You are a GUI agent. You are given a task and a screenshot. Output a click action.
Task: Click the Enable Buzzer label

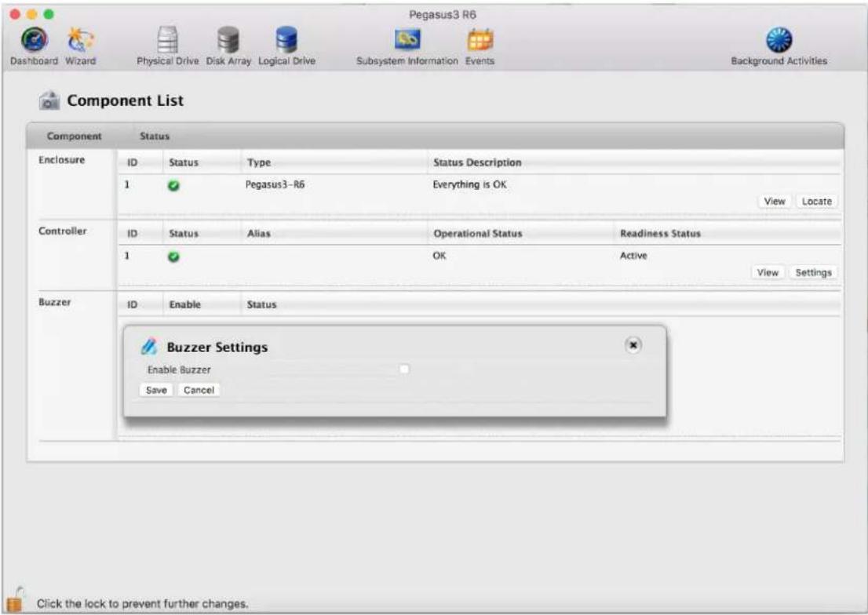pyautogui.click(x=179, y=369)
